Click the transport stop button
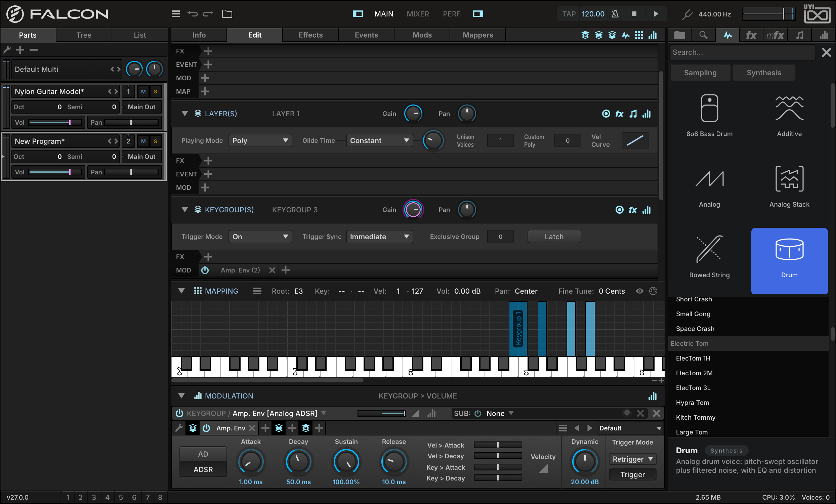 tap(634, 14)
